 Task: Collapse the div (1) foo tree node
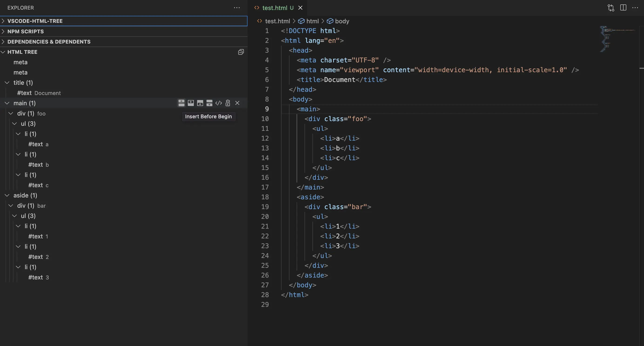(11, 114)
